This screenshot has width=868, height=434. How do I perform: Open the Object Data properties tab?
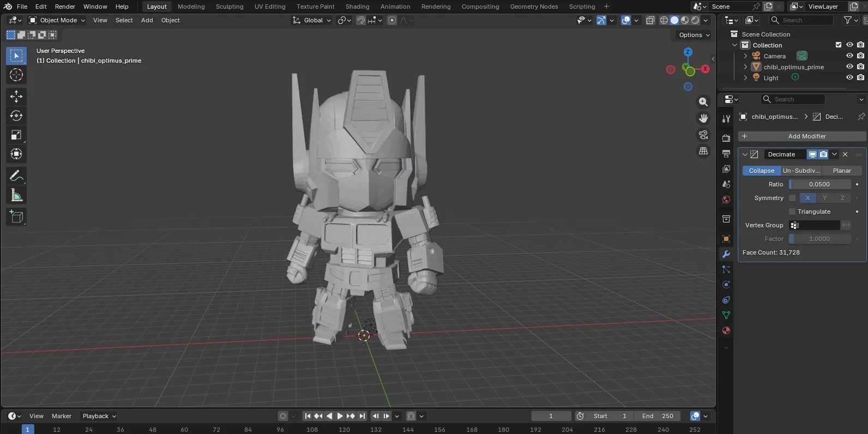click(726, 315)
